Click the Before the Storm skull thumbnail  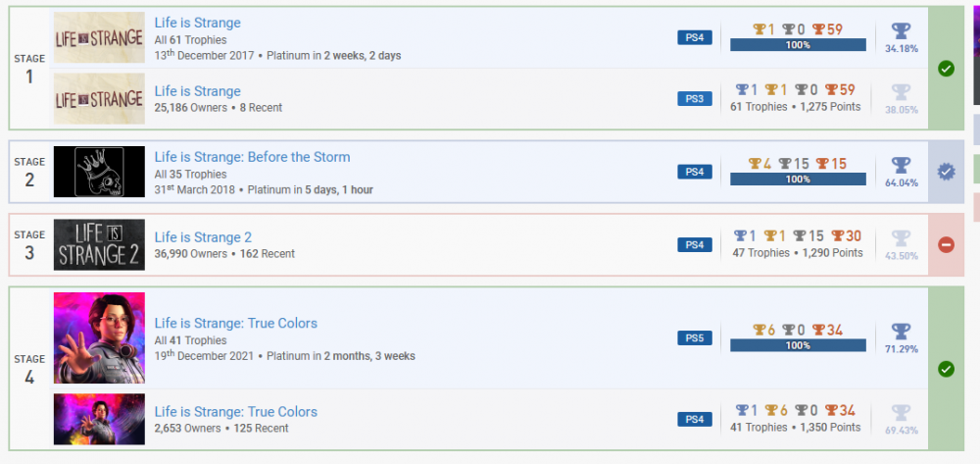coord(99,172)
